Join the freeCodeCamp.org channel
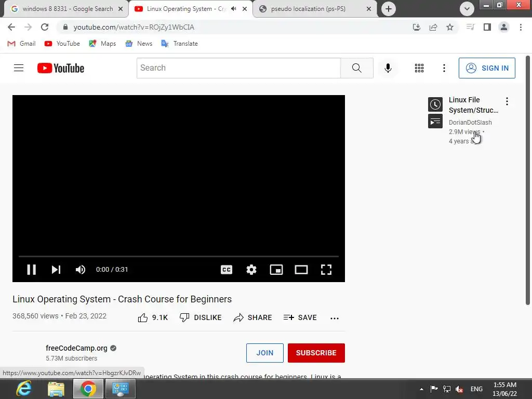 point(265,353)
